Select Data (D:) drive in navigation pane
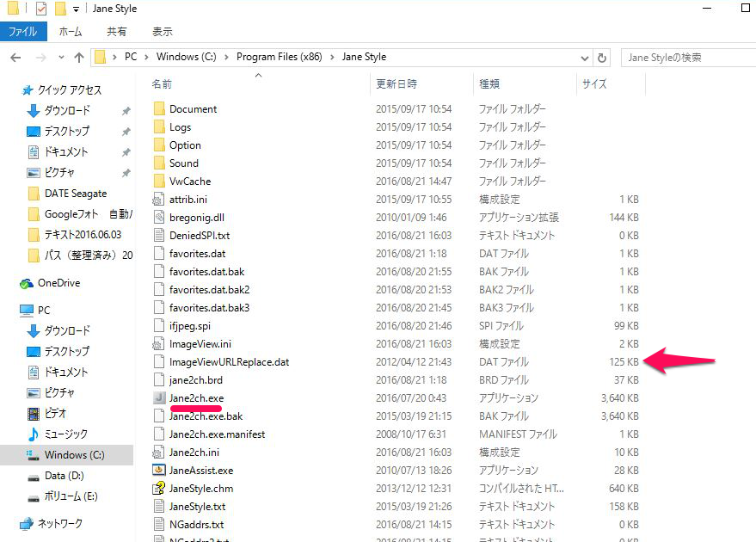Image resolution: width=756 pixels, height=542 pixels. [x=65, y=476]
